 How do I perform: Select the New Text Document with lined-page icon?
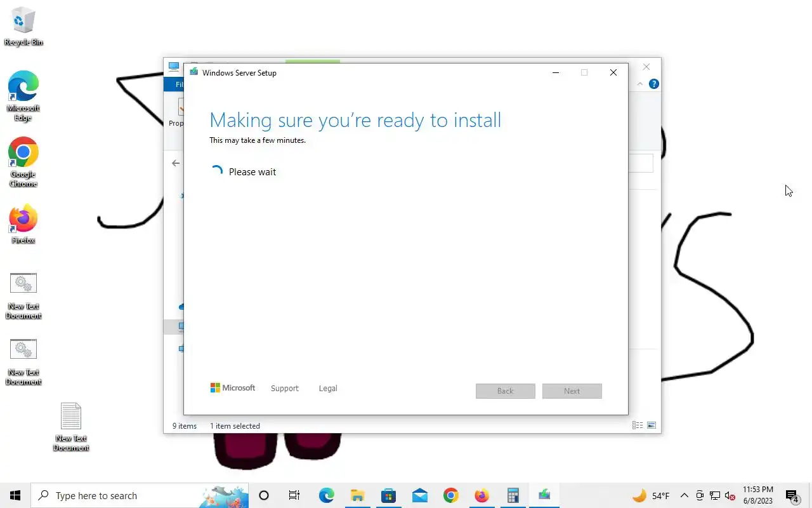click(x=71, y=427)
